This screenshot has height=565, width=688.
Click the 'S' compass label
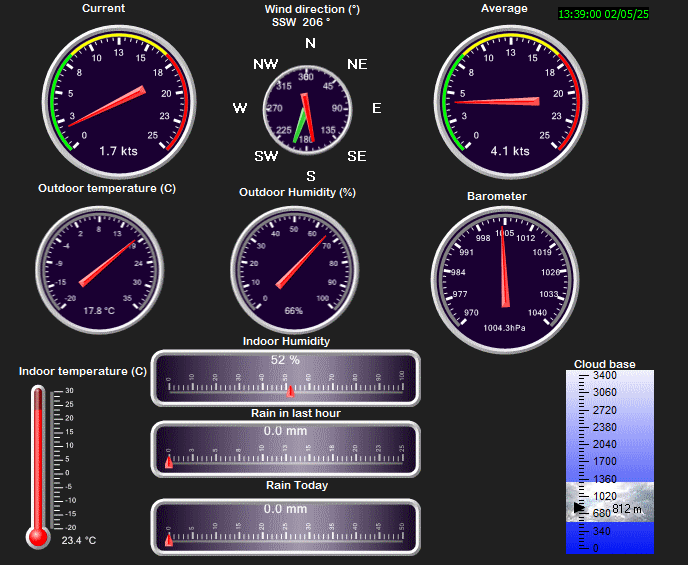point(311,176)
